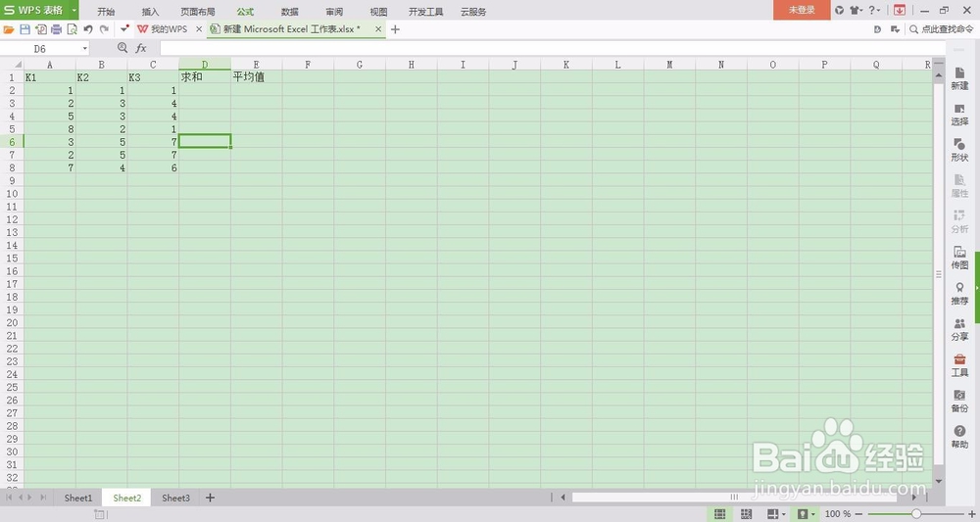This screenshot has width=980, height=522.
Task: Add a new document tab with plus
Action: (395, 29)
